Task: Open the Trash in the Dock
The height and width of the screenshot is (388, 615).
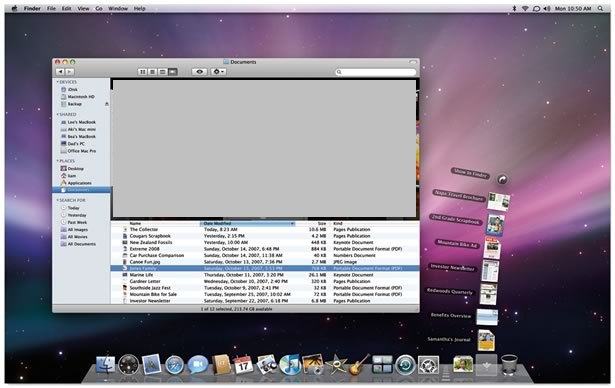Action: tap(509, 365)
